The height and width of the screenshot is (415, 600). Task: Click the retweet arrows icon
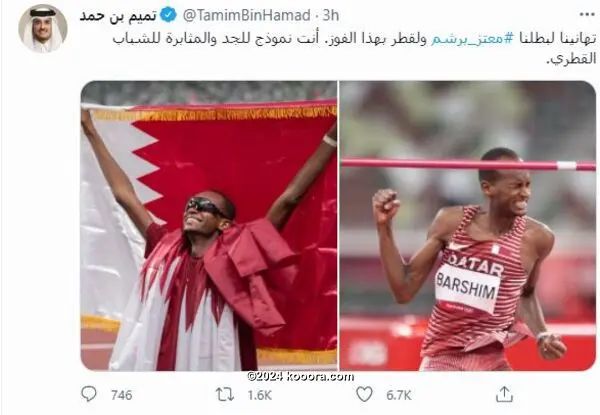point(225,394)
